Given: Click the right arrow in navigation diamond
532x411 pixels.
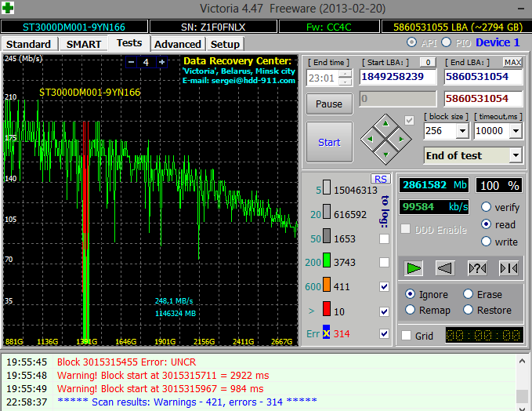Looking at the screenshot, I should click(401, 140).
